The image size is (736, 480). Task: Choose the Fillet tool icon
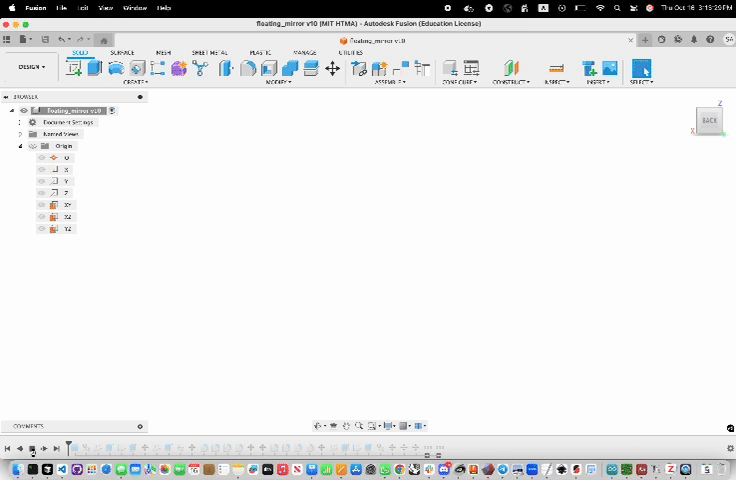248,69
